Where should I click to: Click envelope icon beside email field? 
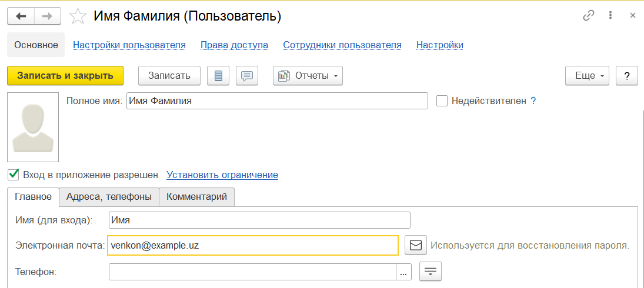(416, 245)
